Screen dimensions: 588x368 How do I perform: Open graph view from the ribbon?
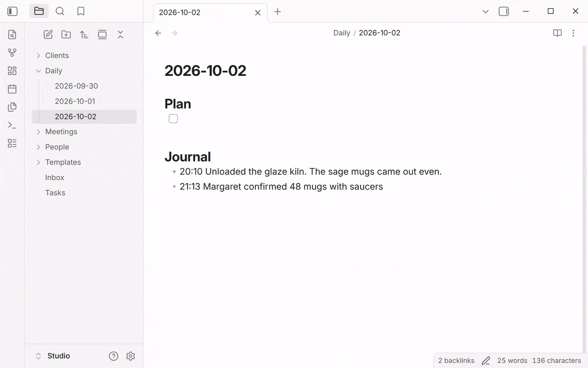pyautogui.click(x=12, y=53)
